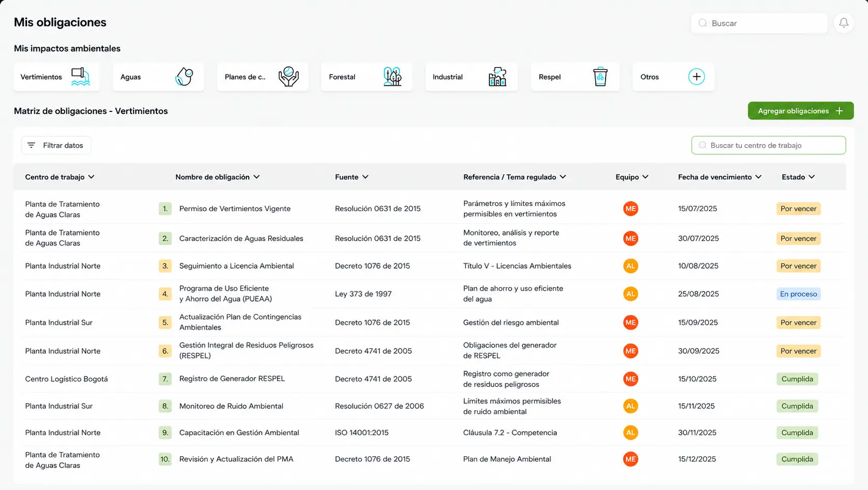
Task: Open the Registro de Generador RESPEL obligation
Action: pos(232,379)
